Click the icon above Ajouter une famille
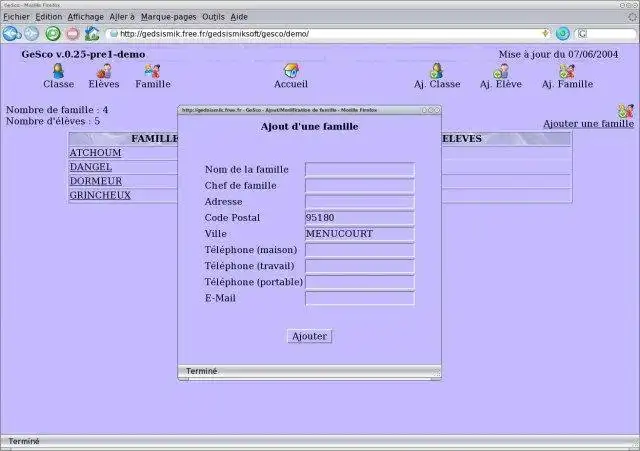This screenshot has height=451, width=640. pyautogui.click(x=626, y=111)
